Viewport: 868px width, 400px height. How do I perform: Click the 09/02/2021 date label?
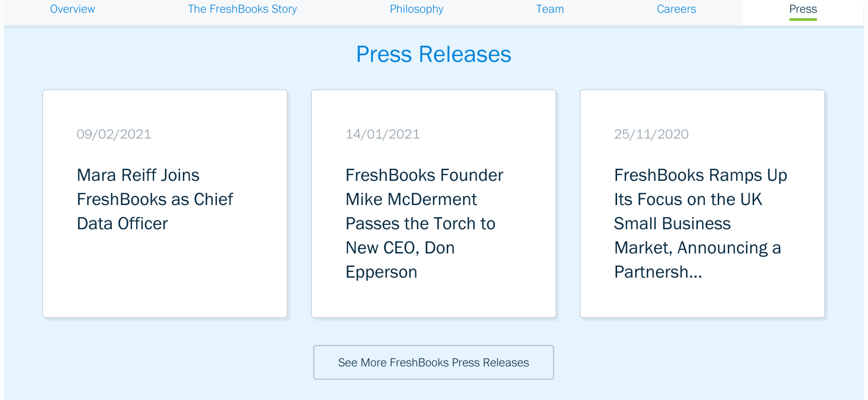[x=113, y=134]
